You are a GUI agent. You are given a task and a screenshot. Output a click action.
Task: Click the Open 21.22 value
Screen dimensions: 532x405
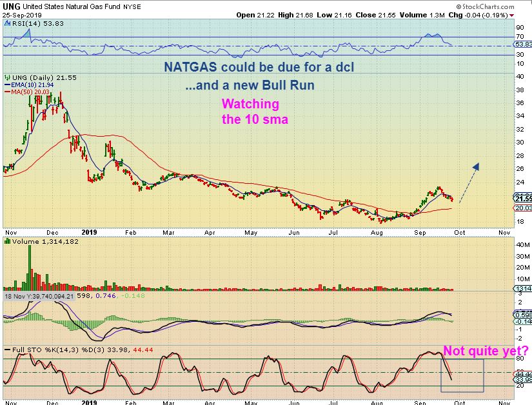pos(255,15)
